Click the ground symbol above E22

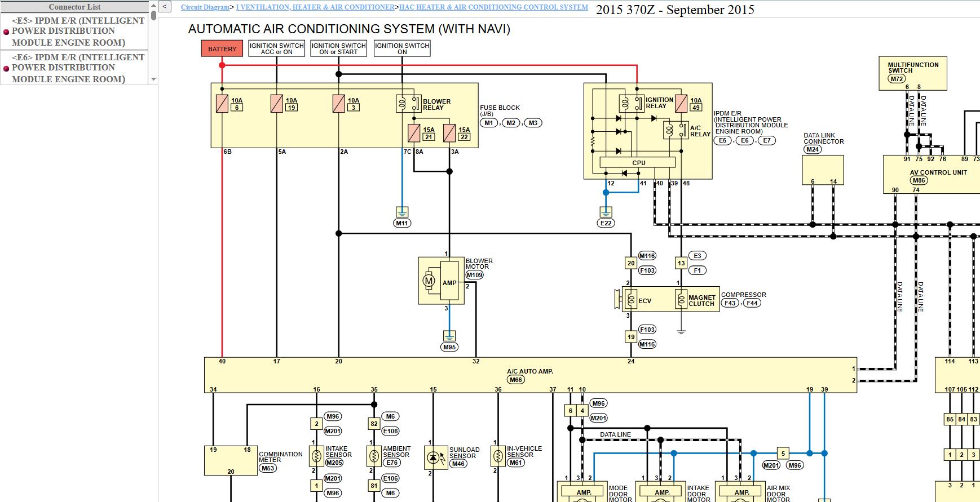point(606,212)
